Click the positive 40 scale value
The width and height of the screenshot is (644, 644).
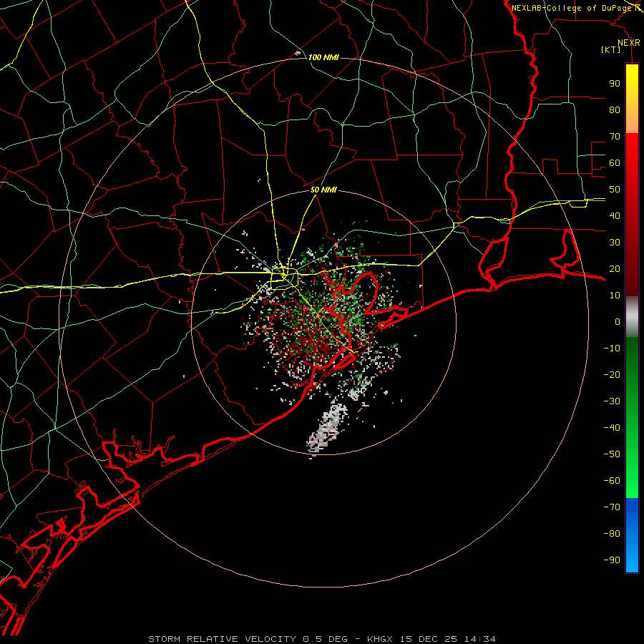[615, 215]
